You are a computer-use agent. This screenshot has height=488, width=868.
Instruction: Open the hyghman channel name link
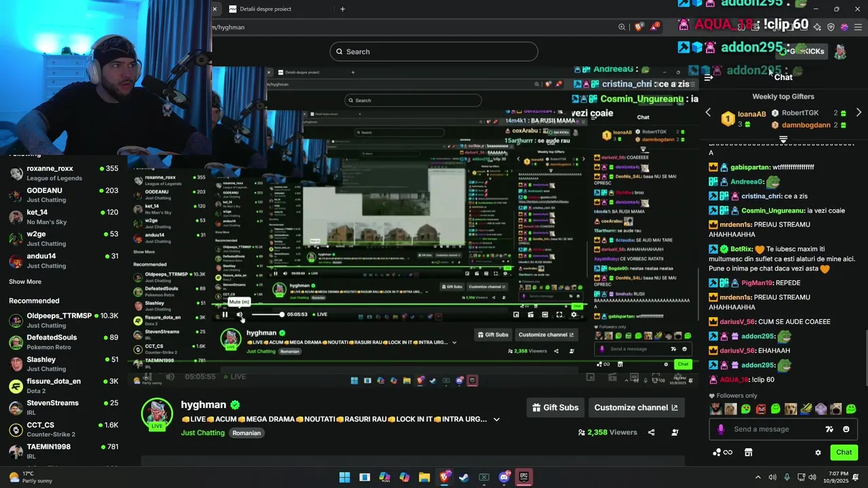pos(203,405)
